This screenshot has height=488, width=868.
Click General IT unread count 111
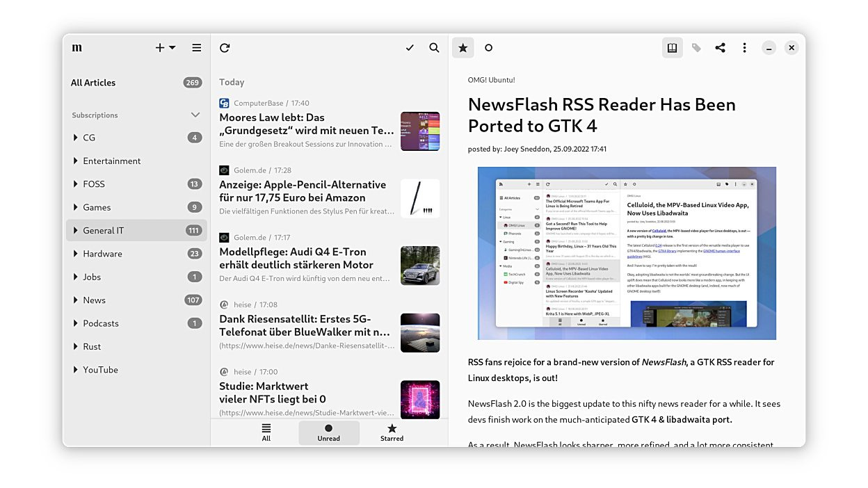coord(193,231)
